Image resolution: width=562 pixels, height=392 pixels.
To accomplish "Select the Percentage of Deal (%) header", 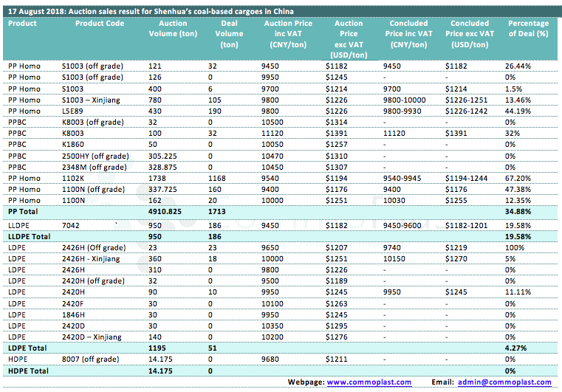I will (528, 28).
